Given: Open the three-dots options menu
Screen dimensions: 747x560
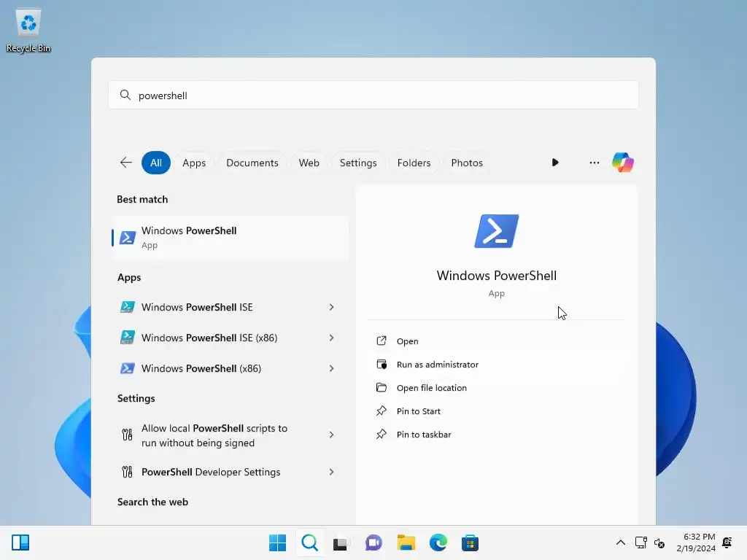Looking at the screenshot, I should pyautogui.click(x=594, y=163).
